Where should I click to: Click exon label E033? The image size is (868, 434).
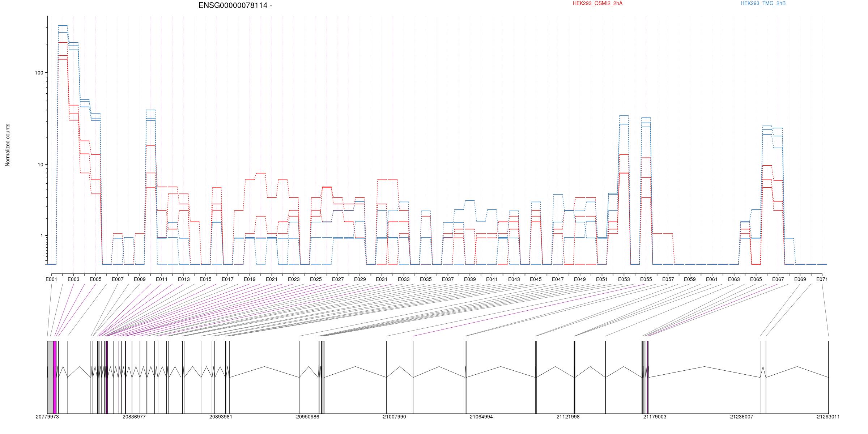pyautogui.click(x=404, y=279)
